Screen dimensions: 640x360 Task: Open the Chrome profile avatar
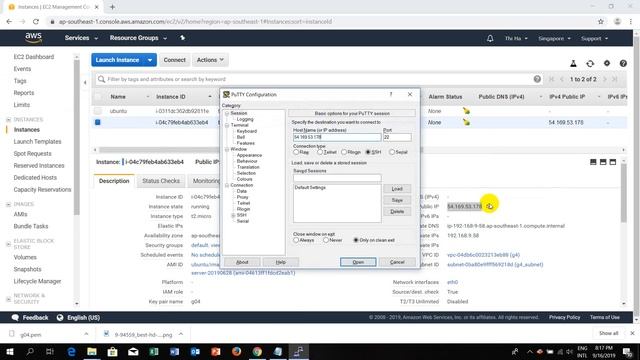(617, 22)
